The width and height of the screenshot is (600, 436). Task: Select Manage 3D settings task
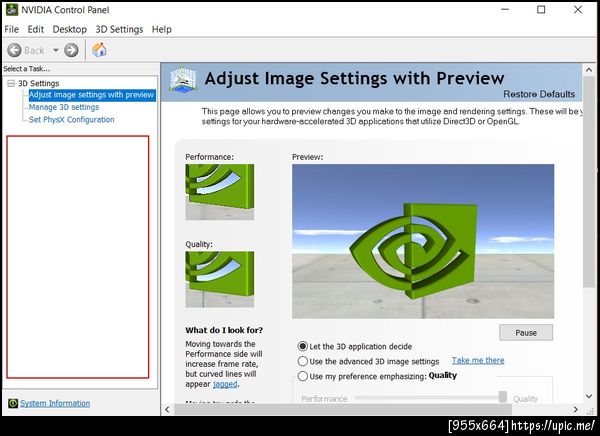64,107
